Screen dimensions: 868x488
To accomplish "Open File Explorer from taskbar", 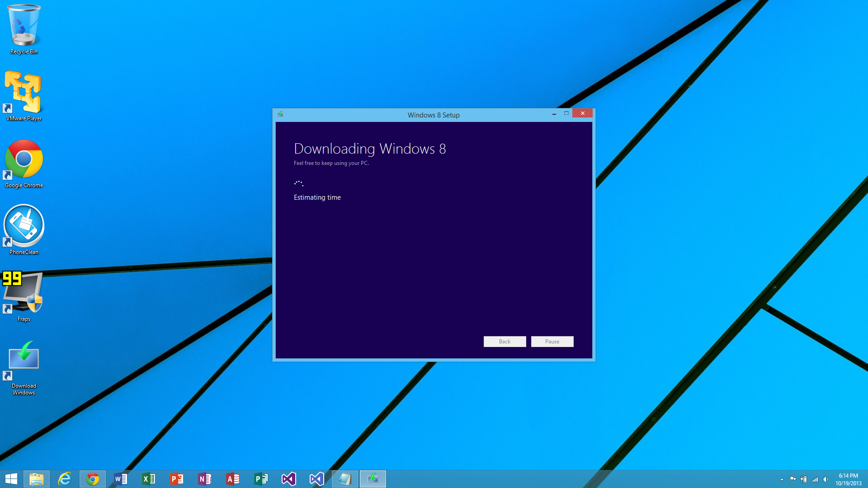I will pos(36,479).
